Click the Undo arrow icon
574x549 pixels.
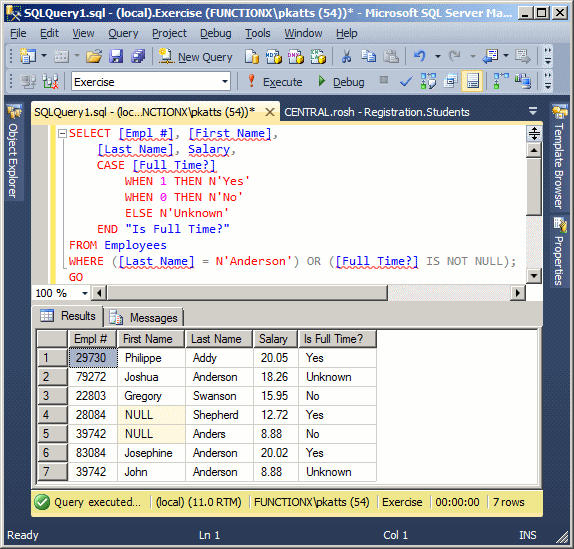click(420, 56)
